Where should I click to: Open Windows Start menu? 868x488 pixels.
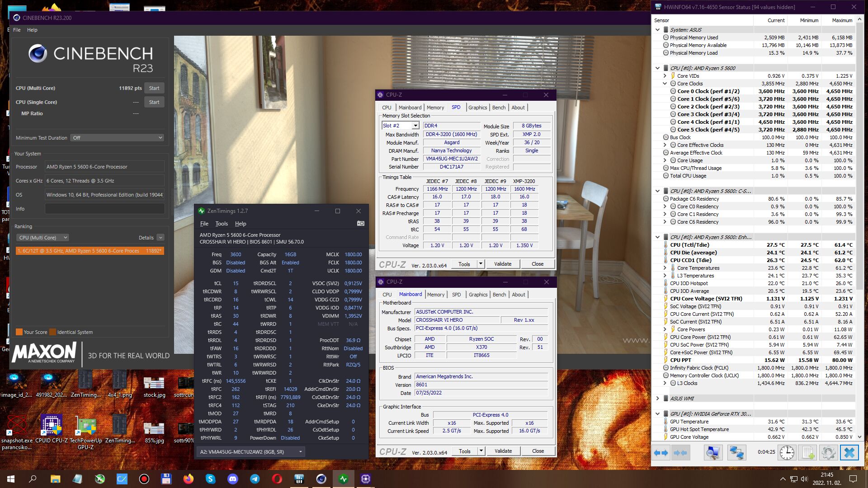pos(11,479)
